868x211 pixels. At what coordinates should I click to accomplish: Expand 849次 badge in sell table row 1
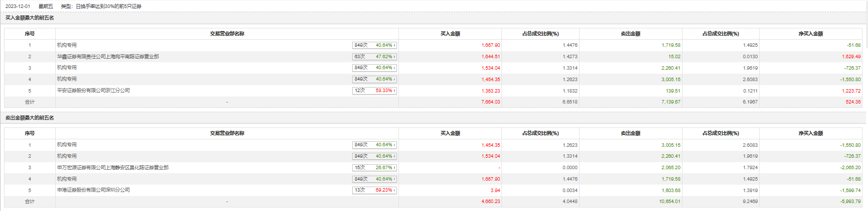(374, 145)
